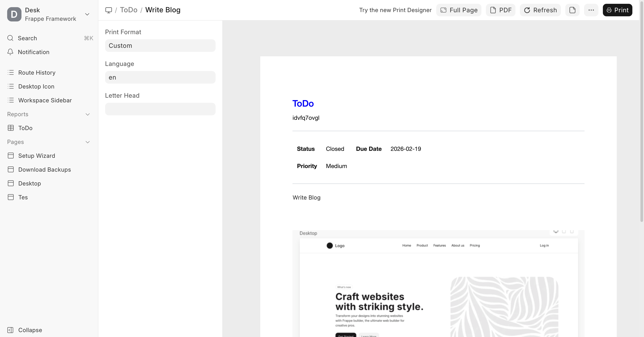Open the Print Format Custom selector
Image resolution: width=644 pixels, height=337 pixels.
[x=160, y=45]
